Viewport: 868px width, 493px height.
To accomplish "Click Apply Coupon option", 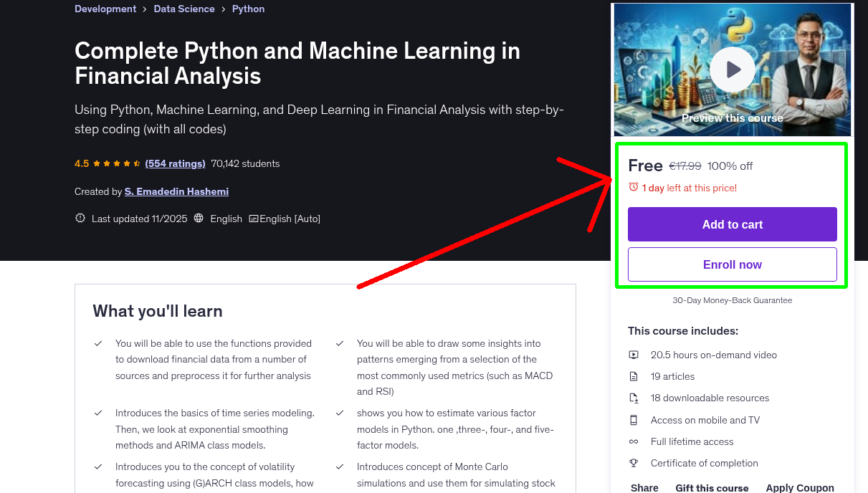I will [x=800, y=487].
